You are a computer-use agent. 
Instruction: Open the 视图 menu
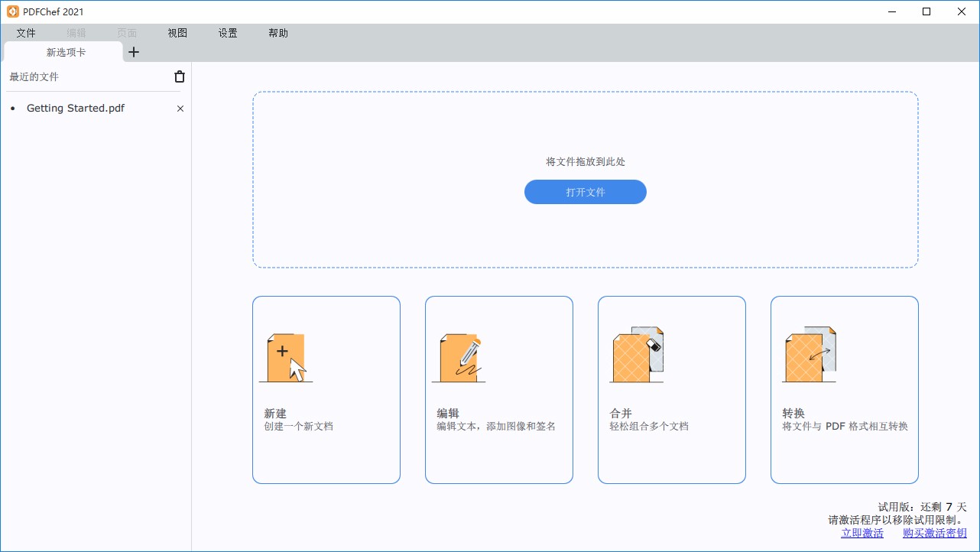pos(177,33)
